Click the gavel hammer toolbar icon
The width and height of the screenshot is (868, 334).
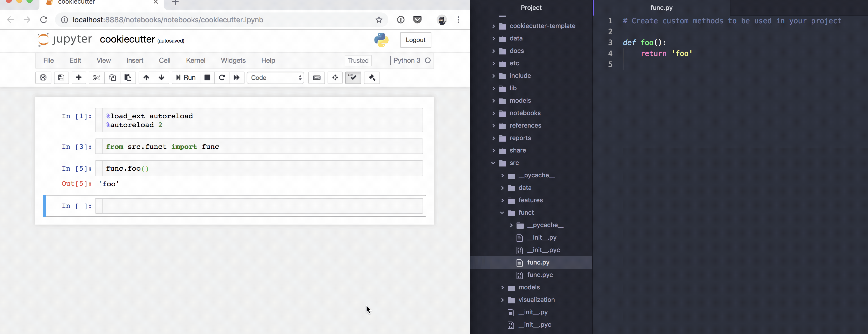pos(372,78)
